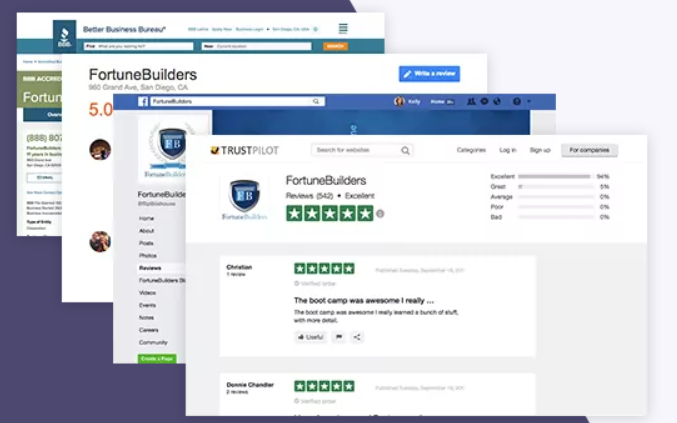The height and width of the screenshot is (423, 677).
Task: Click Donnie Chandler reviewer name
Action: 250,385
